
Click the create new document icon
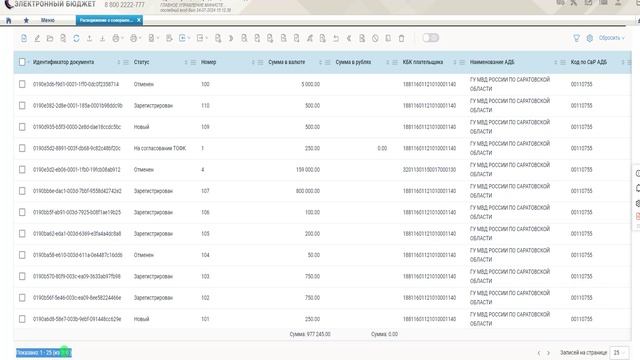[x=24, y=38]
